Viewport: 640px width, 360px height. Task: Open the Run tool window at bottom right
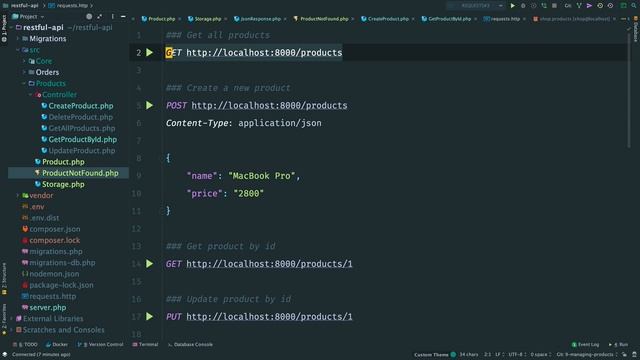pos(618,344)
